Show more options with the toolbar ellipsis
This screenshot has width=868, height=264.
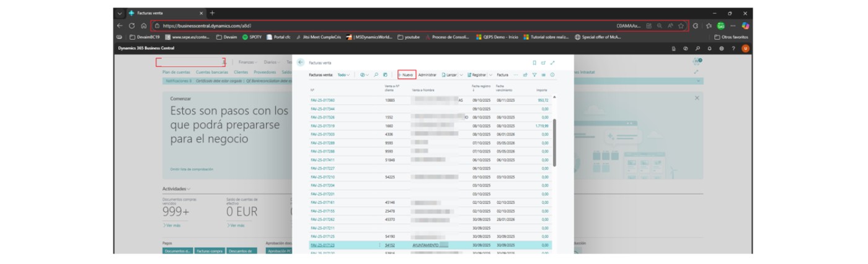pos(515,75)
